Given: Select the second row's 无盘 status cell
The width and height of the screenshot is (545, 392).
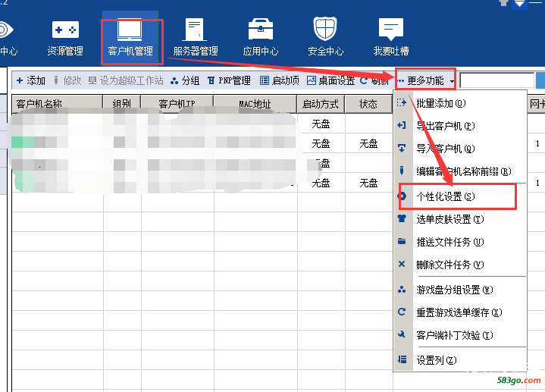Looking at the screenshot, I should [368, 143].
